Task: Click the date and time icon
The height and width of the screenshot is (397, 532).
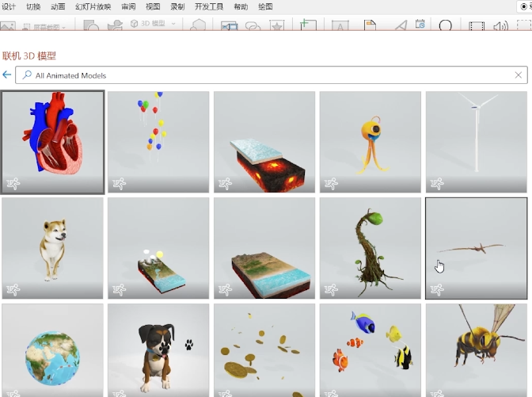Action: [x=420, y=24]
